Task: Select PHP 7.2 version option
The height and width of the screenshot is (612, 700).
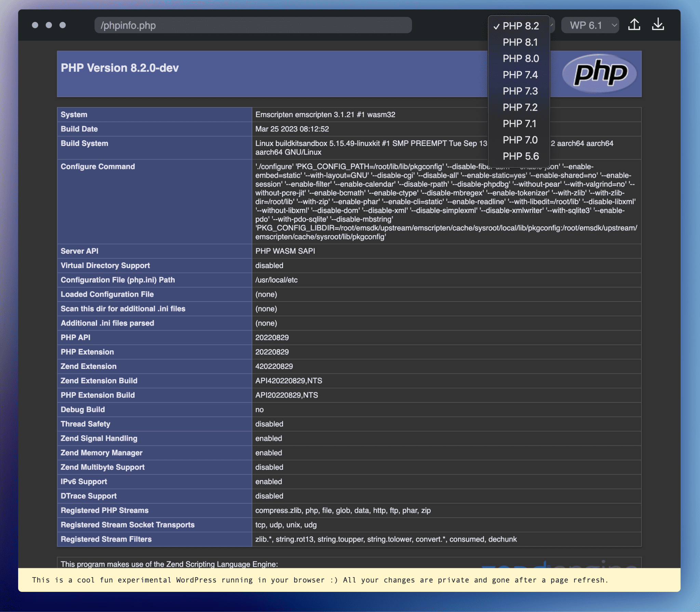Action: (520, 108)
